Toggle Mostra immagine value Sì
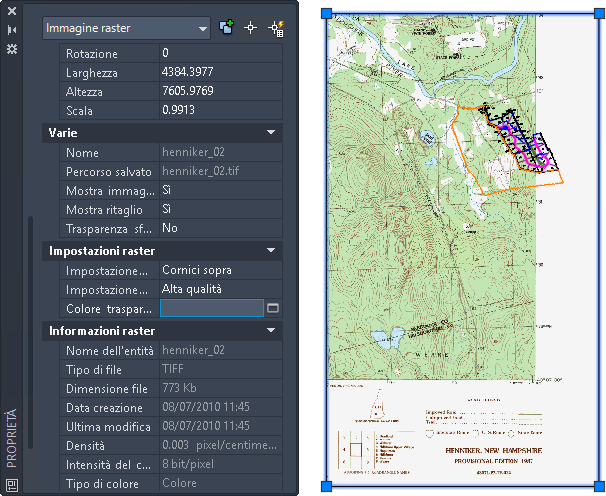606x496 pixels. click(221, 190)
